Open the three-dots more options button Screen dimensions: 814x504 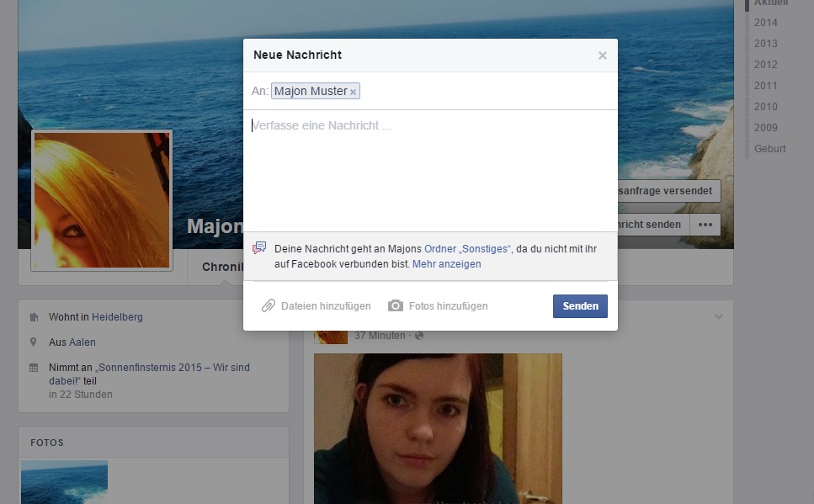705,225
